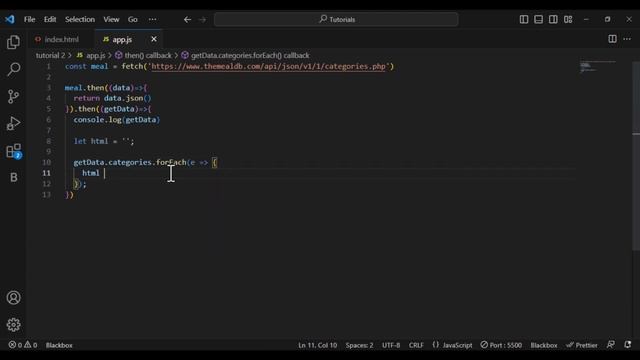Change line endings via CRLF
Image resolution: width=640 pixels, height=360 pixels.
tap(416, 345)
